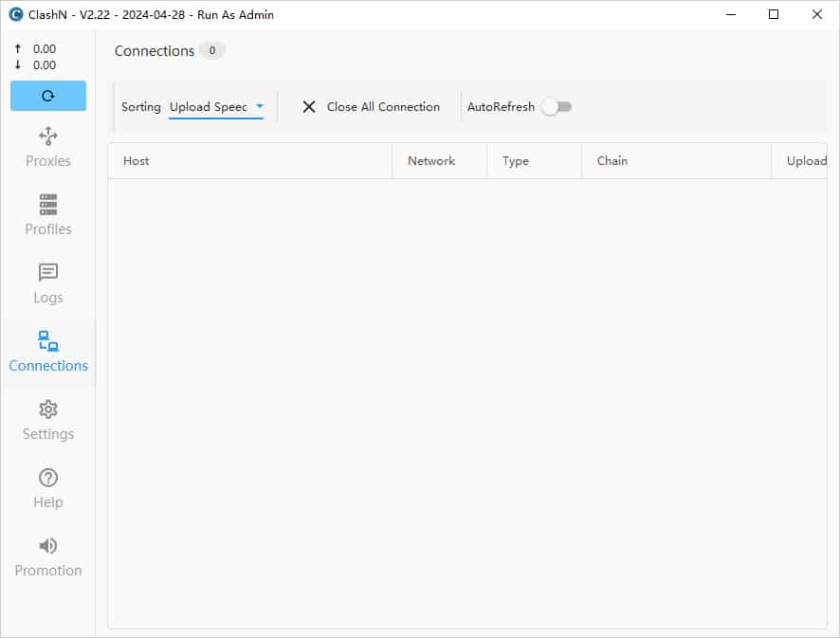Open the Sorting dropdown showing Upload Speed

pos(216,107)
